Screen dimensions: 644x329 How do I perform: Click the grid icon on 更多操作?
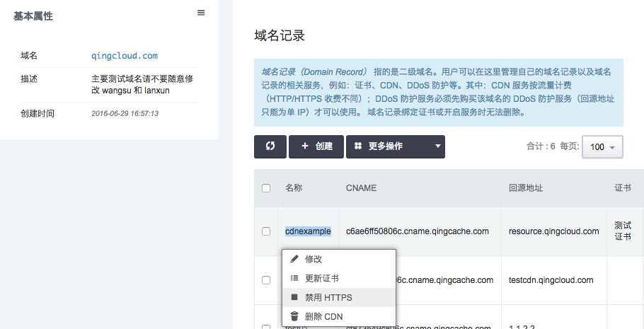click(x=358, y=146)
